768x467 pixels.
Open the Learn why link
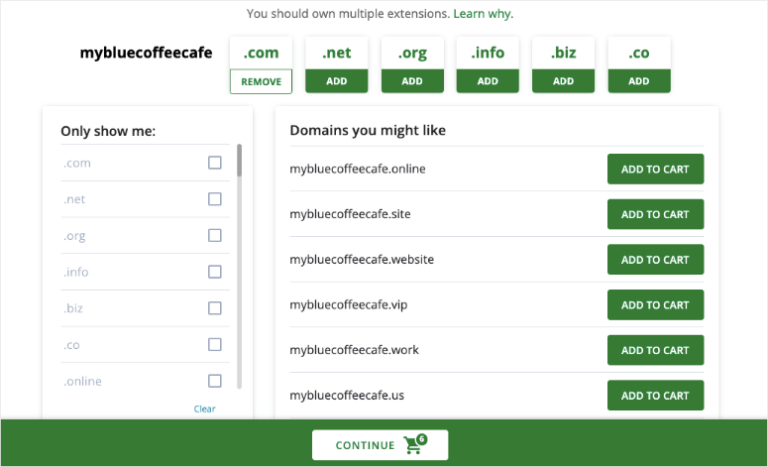click(482, 14)
